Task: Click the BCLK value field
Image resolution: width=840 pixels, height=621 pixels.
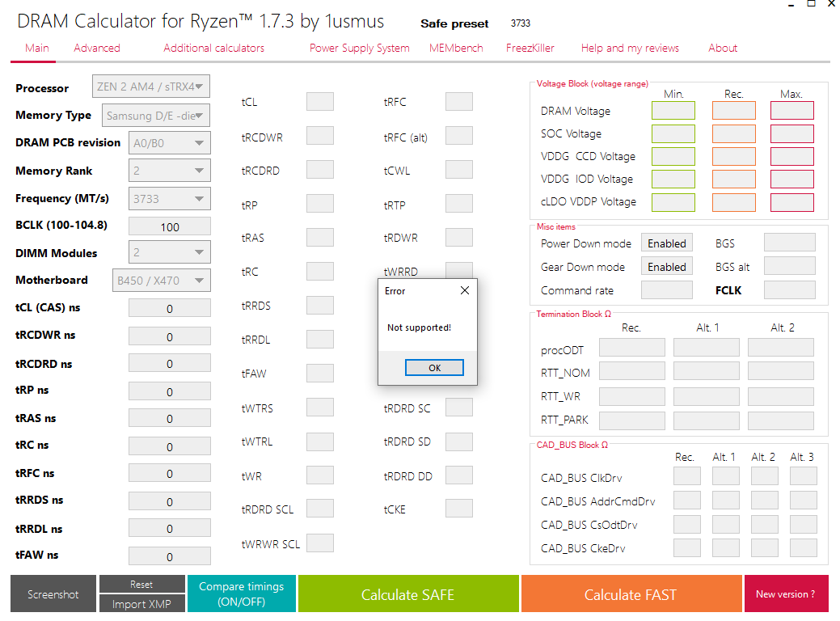Action: click(169, 226)
